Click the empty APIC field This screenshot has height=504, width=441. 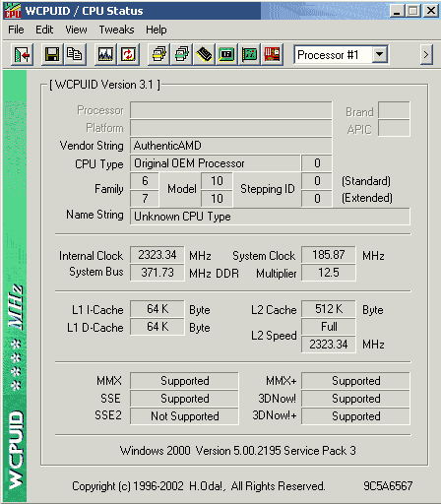394,128
